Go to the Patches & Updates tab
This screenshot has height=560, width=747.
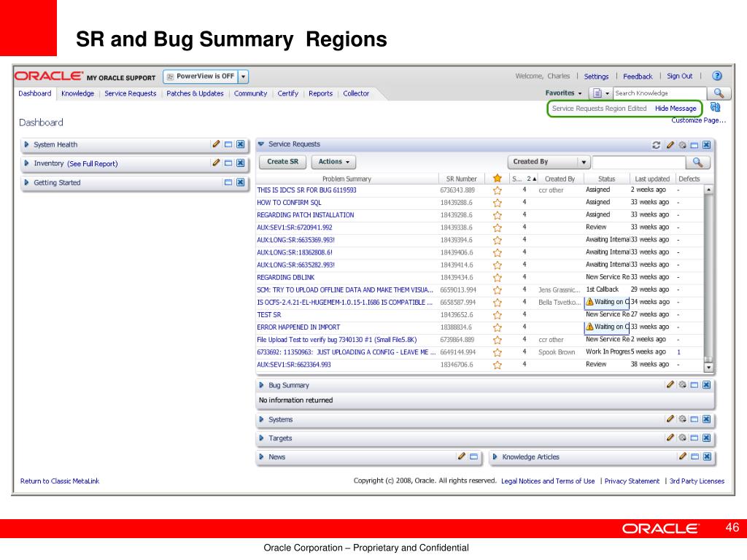pos(195,93)
